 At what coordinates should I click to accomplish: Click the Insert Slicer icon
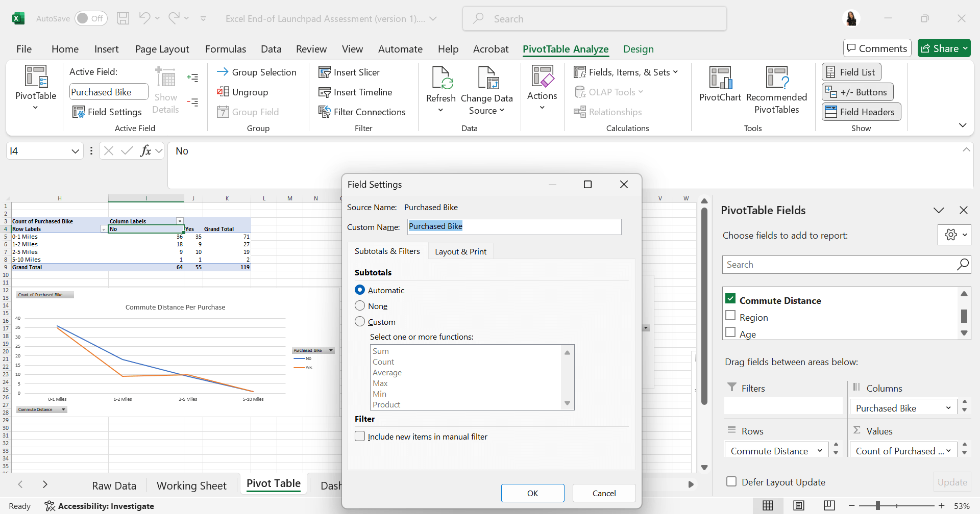325,72
